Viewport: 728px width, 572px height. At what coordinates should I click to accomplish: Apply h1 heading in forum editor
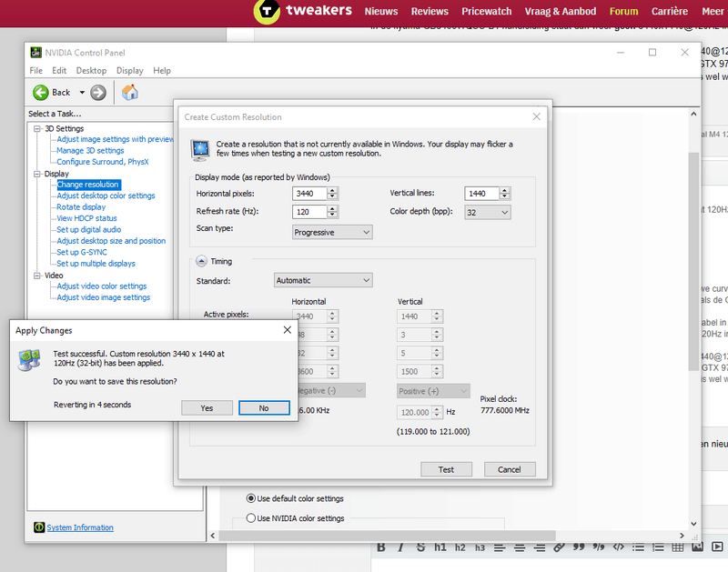pyautogui.click(x=440, y=547)
